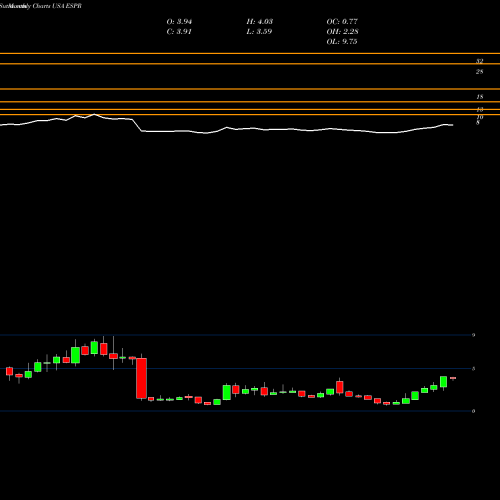
Task: Click the last small red candlestick
Action: [x=453, y=378]
